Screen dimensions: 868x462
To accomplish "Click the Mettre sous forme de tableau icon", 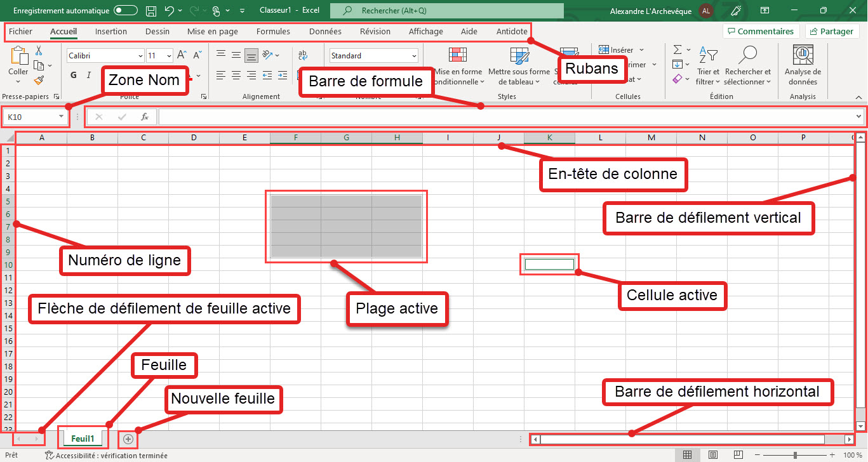I will click(519, 56).
